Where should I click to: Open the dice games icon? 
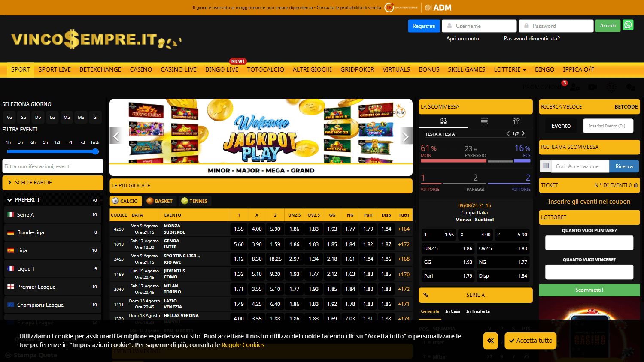(x=630, y=87)
